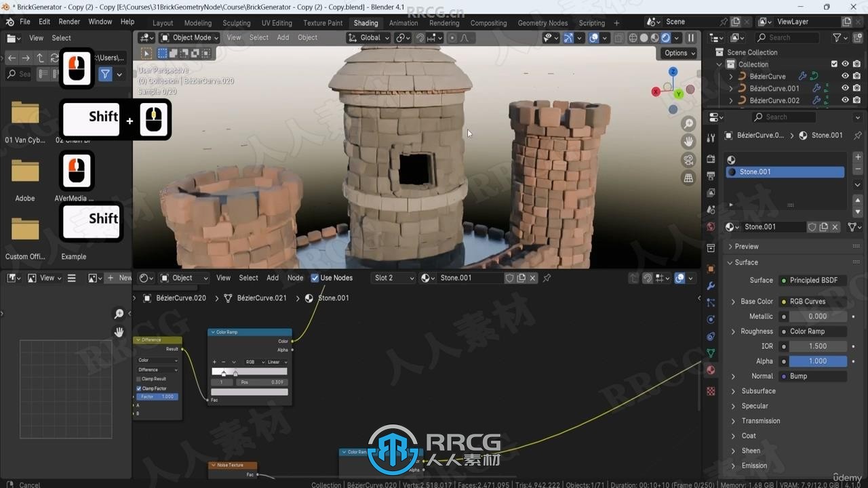
Task: Hide BézierCurve.002 with its eye icon
Action: pyautogui.click(x=845, y=100)
